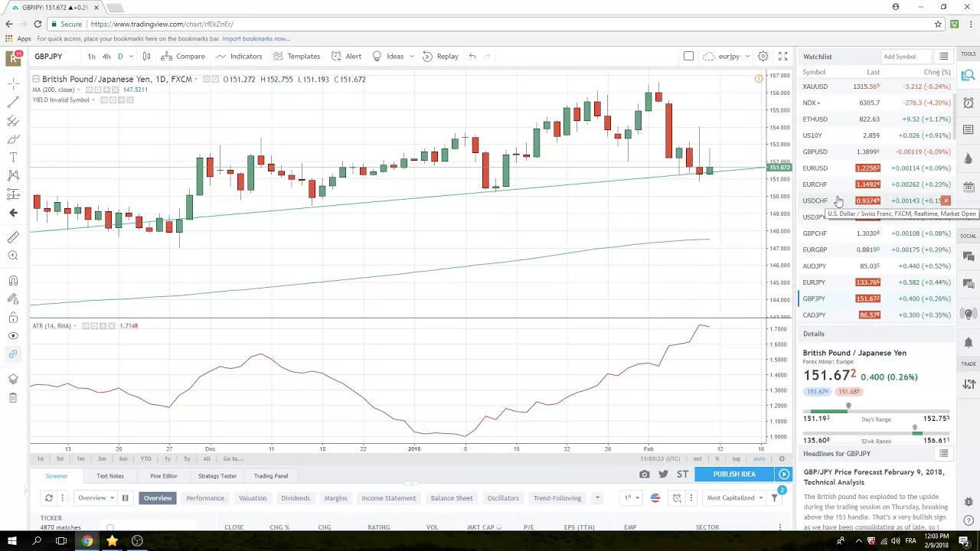Open the Most Capitalized dropdown

click(735, 498)
